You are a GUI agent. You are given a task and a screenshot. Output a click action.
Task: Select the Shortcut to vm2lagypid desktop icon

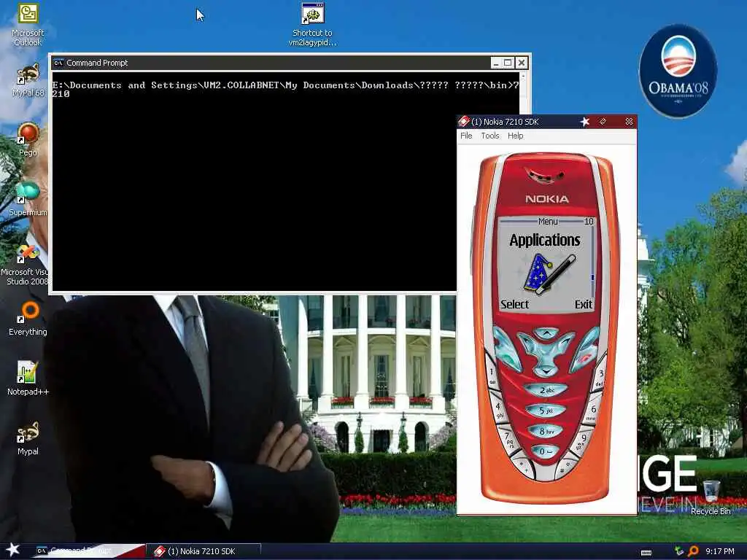point(312,25)
